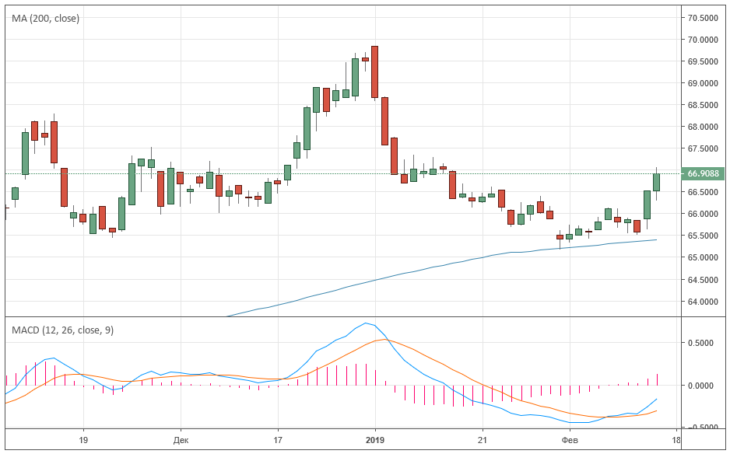Select the last green candle at chart's right edge
The image size is (730, 454).
tap(656, 182)
